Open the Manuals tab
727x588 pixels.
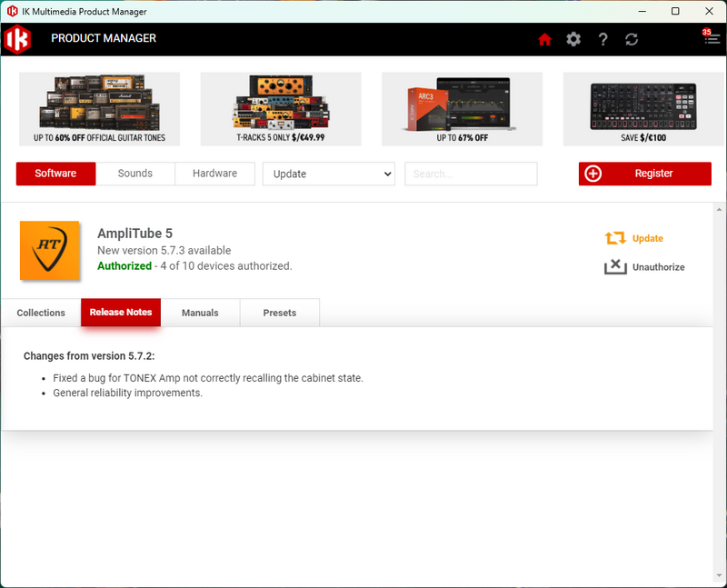200,313
